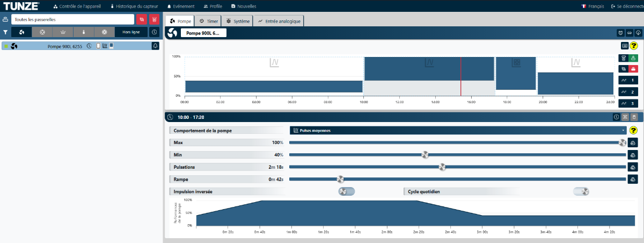This screenshot has height=243, width=644.
Task: Filter devices by thermometer icon
Action: tap(84, 32)
